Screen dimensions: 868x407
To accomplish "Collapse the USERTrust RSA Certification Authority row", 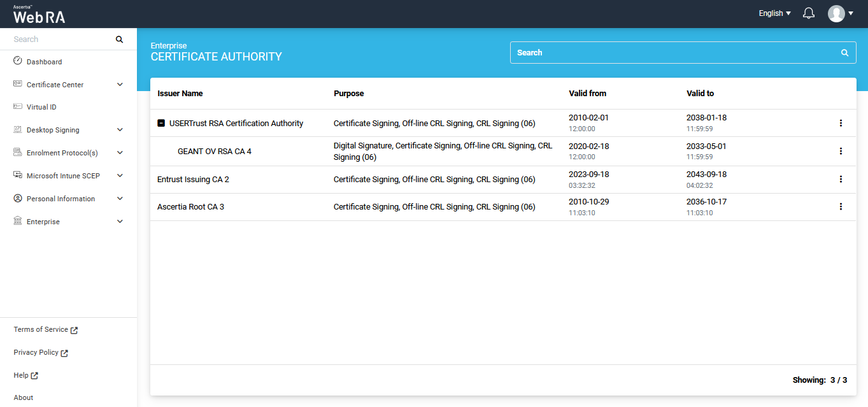I will (x=161, y=124).
